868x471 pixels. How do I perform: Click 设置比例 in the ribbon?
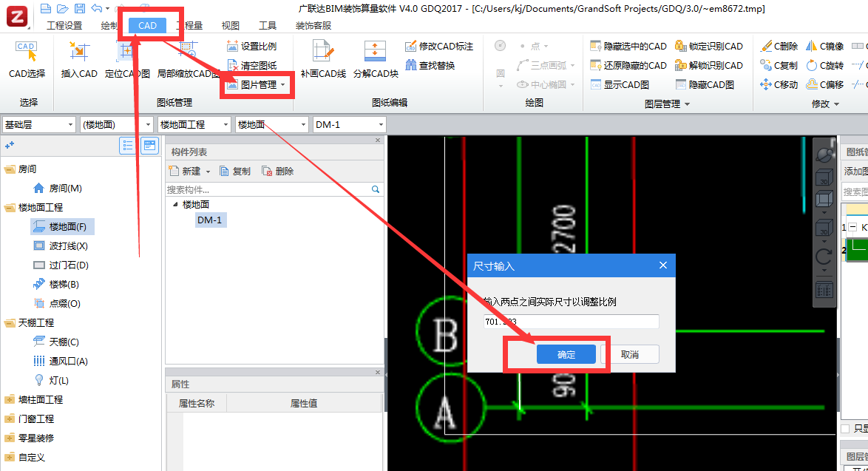[252, 46]
